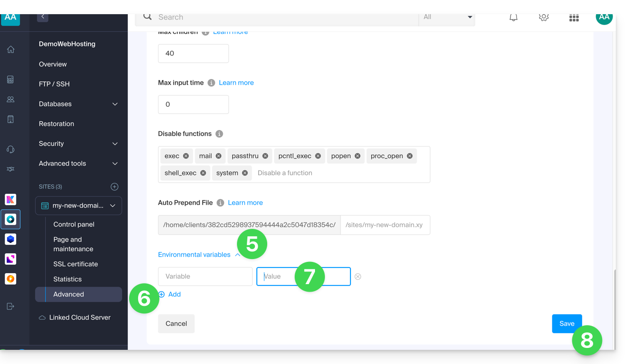Click Learn more beside Auto Prepend File
This screenshot has height=364, width=630.
[245, 203]
